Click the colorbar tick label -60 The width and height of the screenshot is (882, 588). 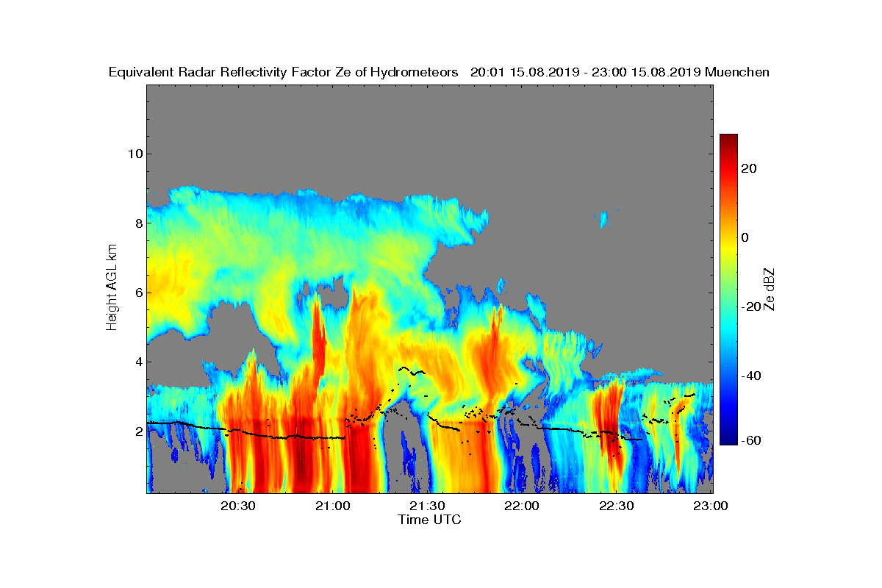pos(751,440)
